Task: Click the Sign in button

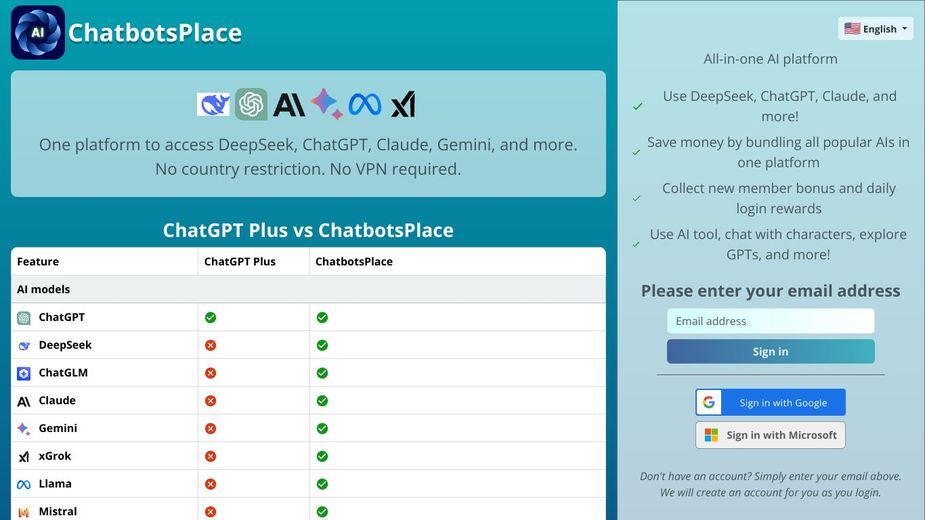Action: 770,352
